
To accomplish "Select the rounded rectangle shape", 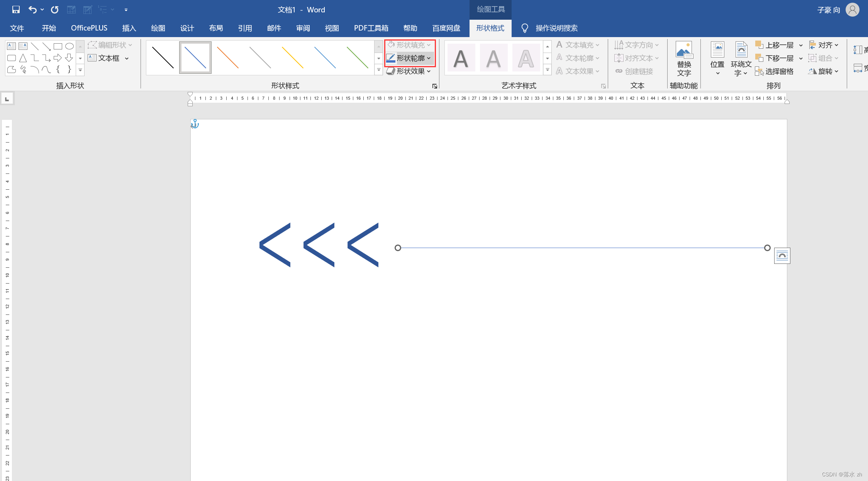I will [x=12, y=58].
